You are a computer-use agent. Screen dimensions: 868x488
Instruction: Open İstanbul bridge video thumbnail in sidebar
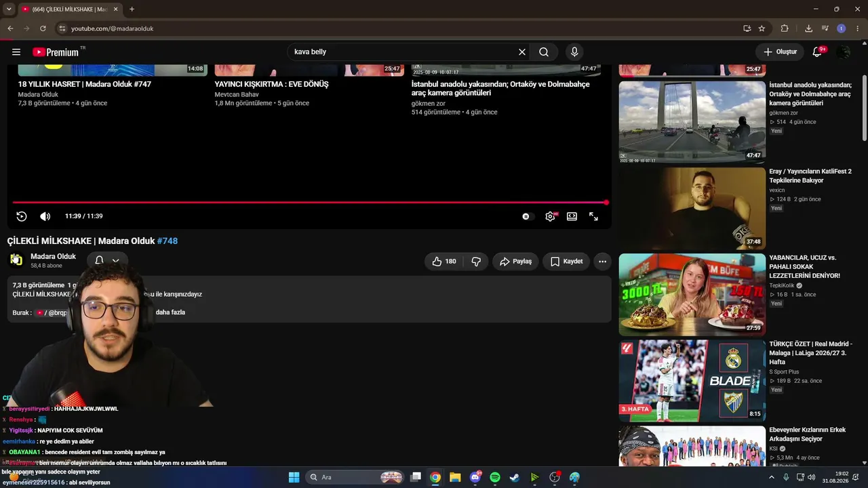click(692, 122)
